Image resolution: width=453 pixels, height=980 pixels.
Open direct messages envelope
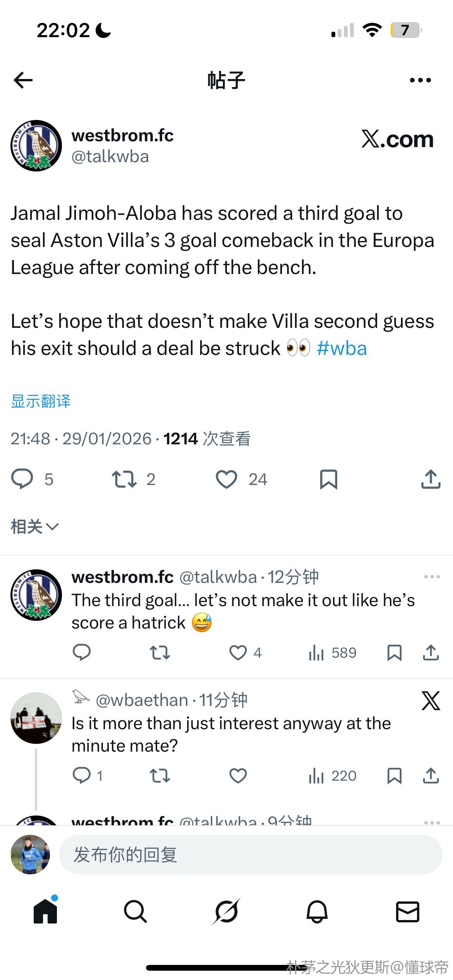coord(407,911)
